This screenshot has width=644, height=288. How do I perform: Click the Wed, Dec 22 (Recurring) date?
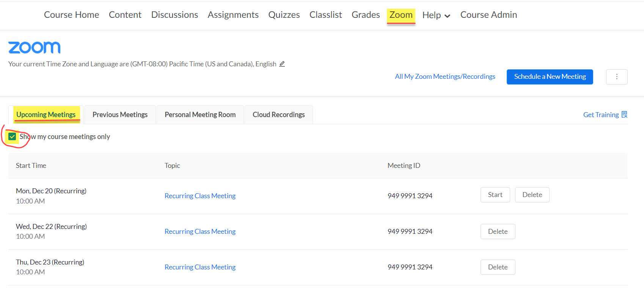[51, 227]
